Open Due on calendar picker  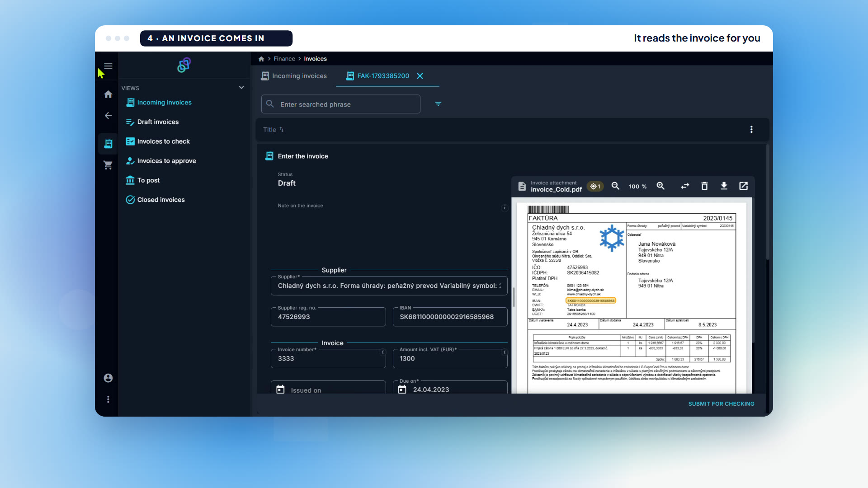coord(402,389)
